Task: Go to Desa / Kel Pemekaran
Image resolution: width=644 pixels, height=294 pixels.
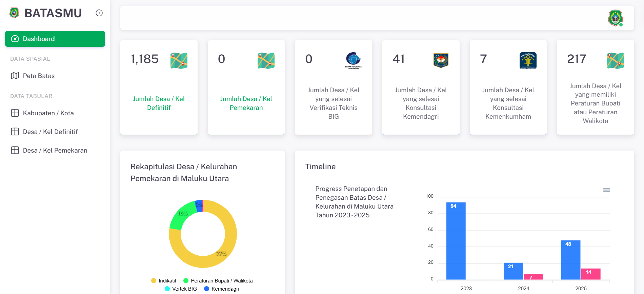Action: point(55,151)
